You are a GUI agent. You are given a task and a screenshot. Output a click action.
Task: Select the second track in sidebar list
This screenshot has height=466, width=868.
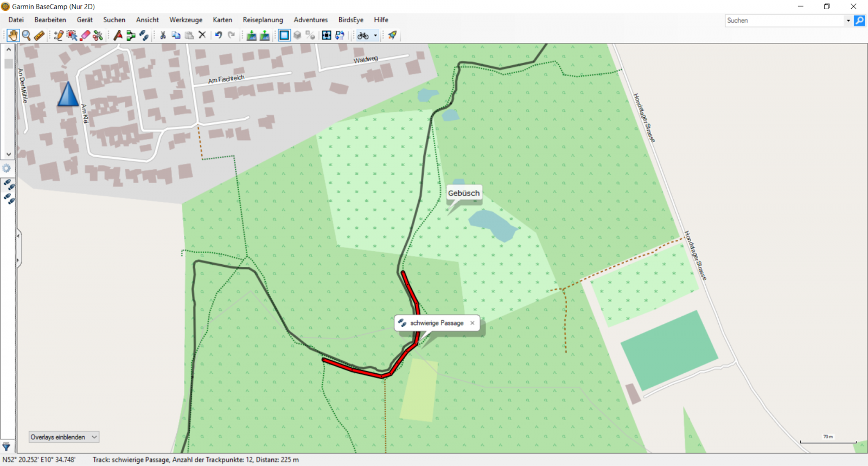point(9,199)
